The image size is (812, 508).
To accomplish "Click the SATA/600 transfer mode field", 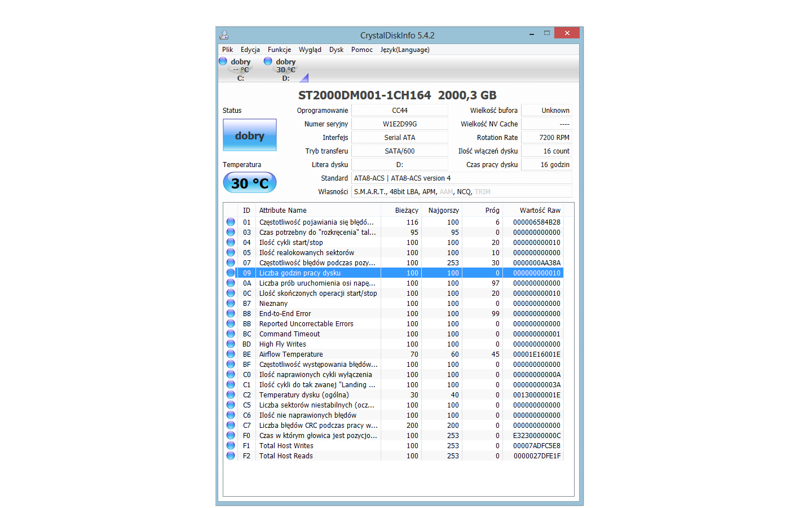I will (400, 151).
